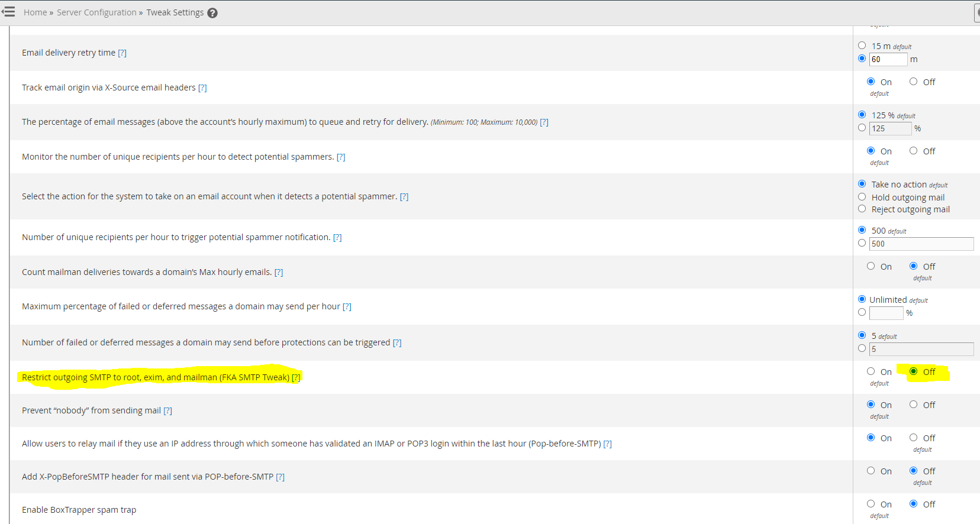This screenshot has width=980, height=524.
Task: Focus the unique recipients 500 custom field
Action: (921, 244)
